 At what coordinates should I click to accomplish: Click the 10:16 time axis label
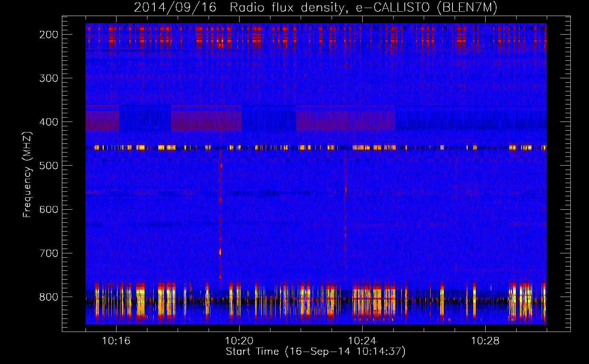(x=116, y=341)
